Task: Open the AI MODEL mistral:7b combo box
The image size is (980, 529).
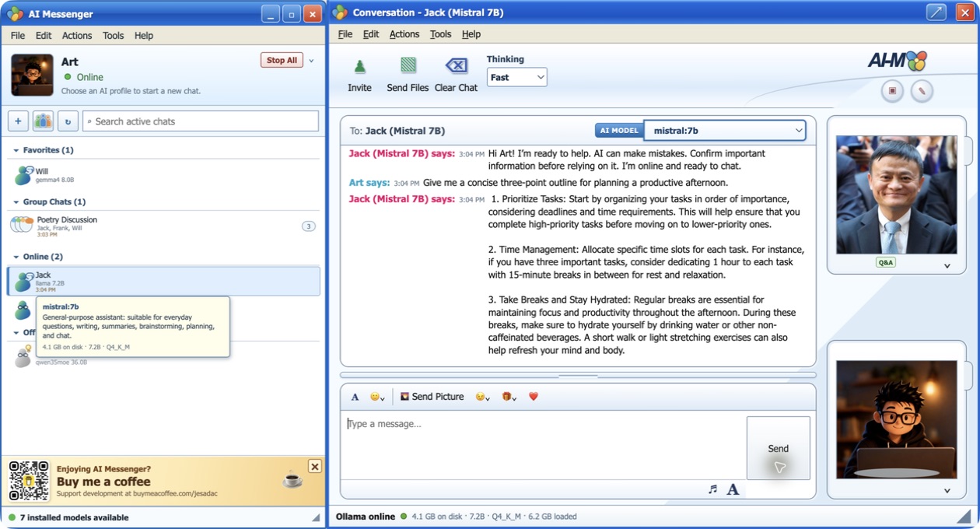Action: [x=724, y=131]
